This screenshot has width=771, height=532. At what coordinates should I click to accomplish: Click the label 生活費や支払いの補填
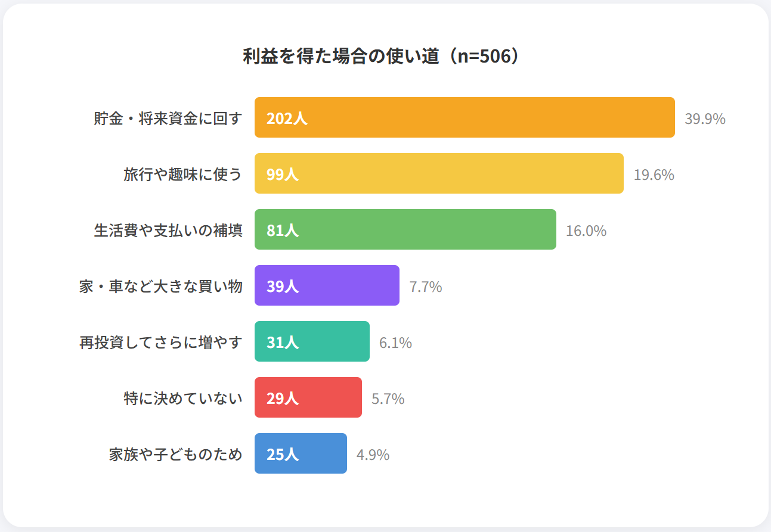tap(168, 231)
